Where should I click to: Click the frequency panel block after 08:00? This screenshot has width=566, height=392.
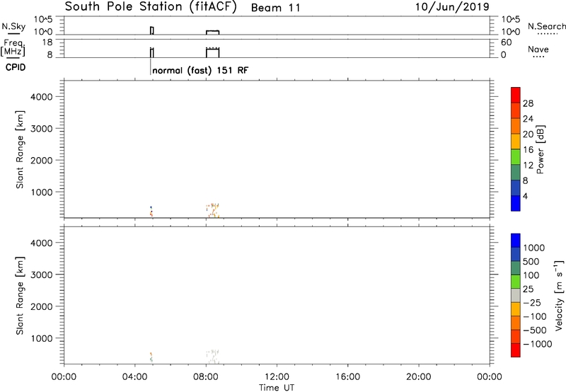[x=213, y=52]
